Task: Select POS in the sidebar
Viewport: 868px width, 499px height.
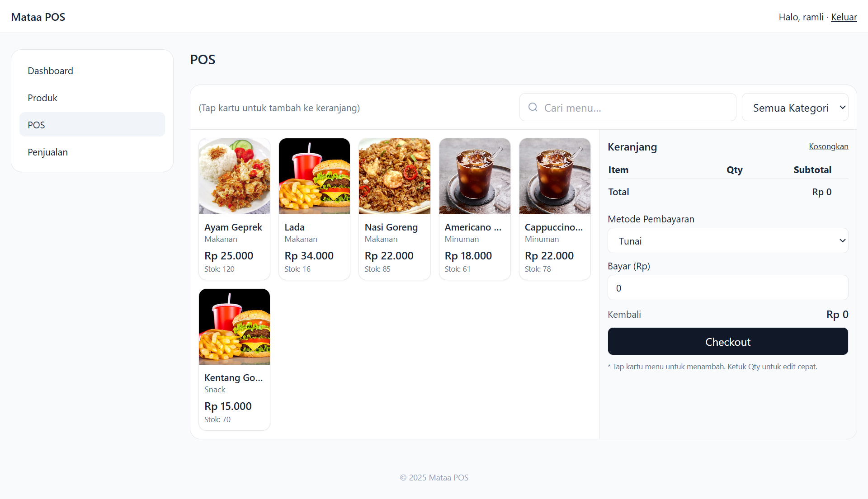Action: [x=92, y=125]
